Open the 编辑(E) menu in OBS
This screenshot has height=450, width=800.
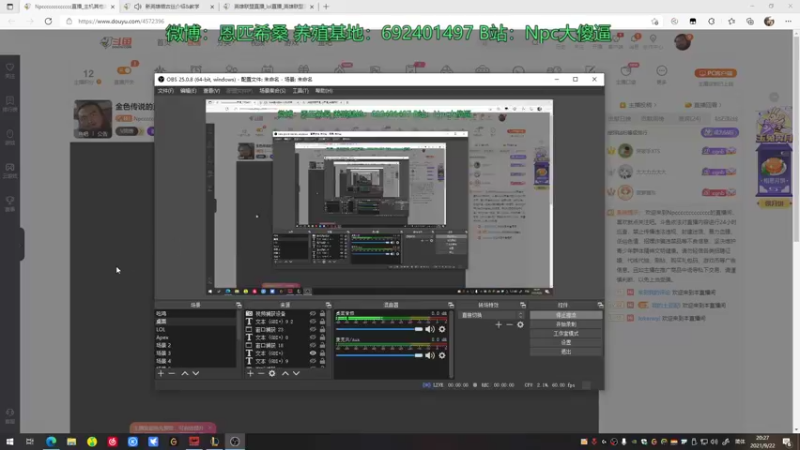tap(188, 91)
